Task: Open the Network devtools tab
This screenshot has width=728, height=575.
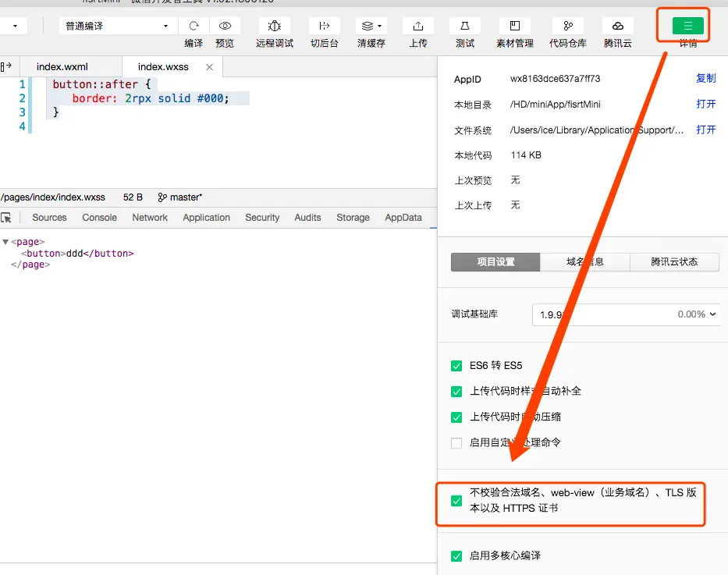Action: click(150, 218)
